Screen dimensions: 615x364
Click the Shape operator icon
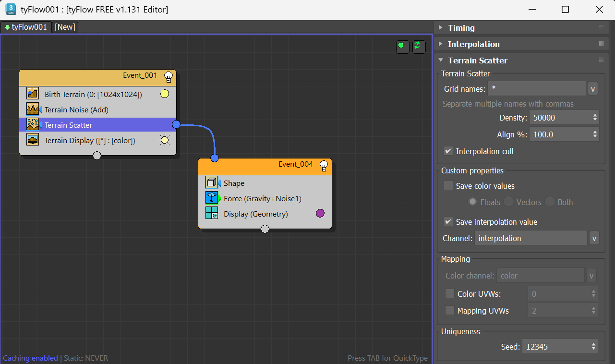click(212, 183)
